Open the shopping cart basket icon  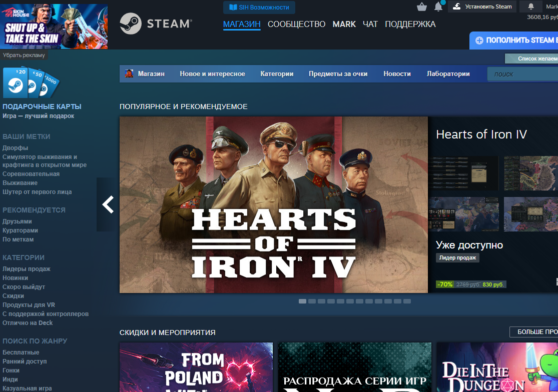(x=422, y=7)
